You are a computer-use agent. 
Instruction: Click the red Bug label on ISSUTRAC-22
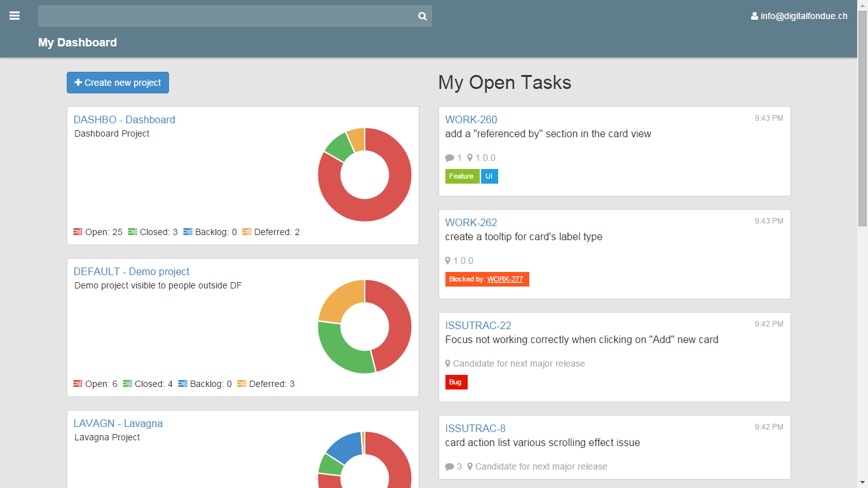(456, 382)
